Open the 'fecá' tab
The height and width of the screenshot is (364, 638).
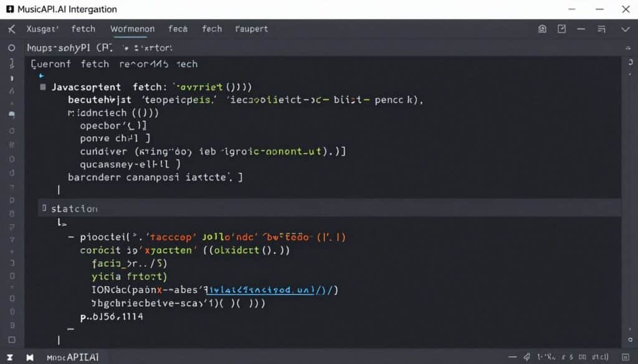178,29
